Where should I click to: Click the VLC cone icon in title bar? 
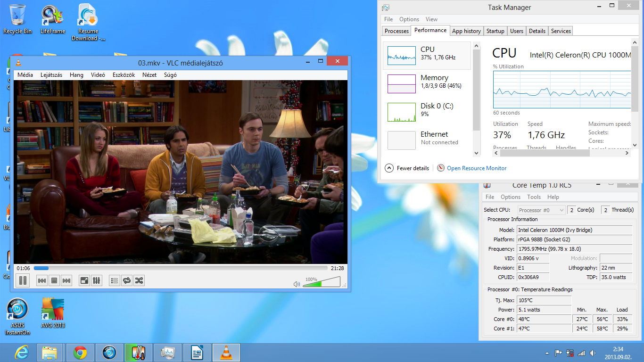click(18, 62)
